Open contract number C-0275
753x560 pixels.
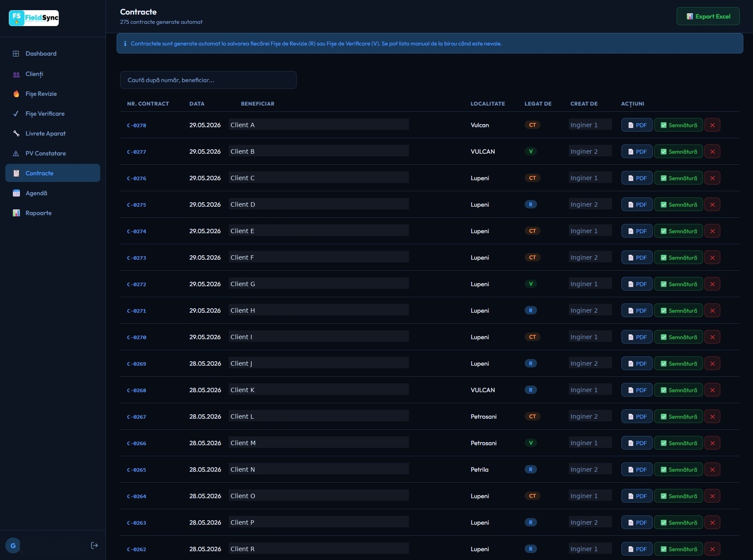pyautogui.click(x=136, y=205)
